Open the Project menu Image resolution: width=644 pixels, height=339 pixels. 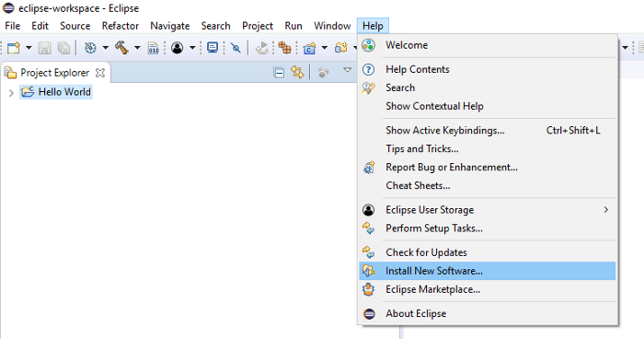point(258,26)
